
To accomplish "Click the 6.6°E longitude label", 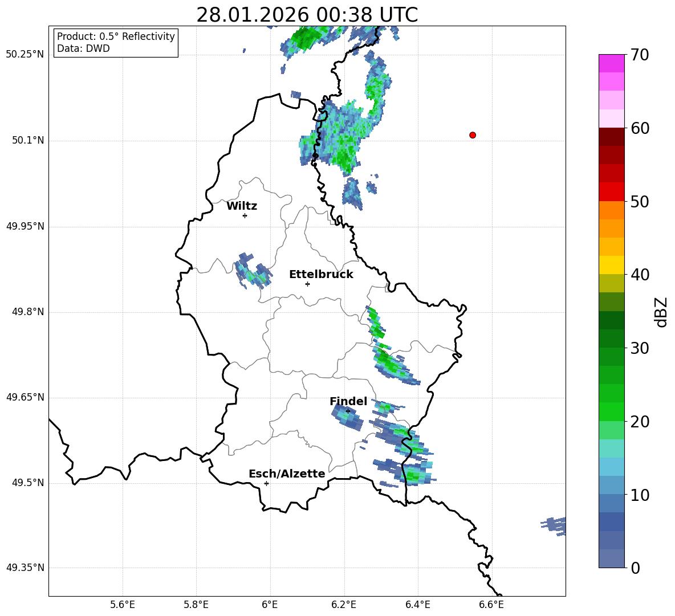I will coord(491,605).
